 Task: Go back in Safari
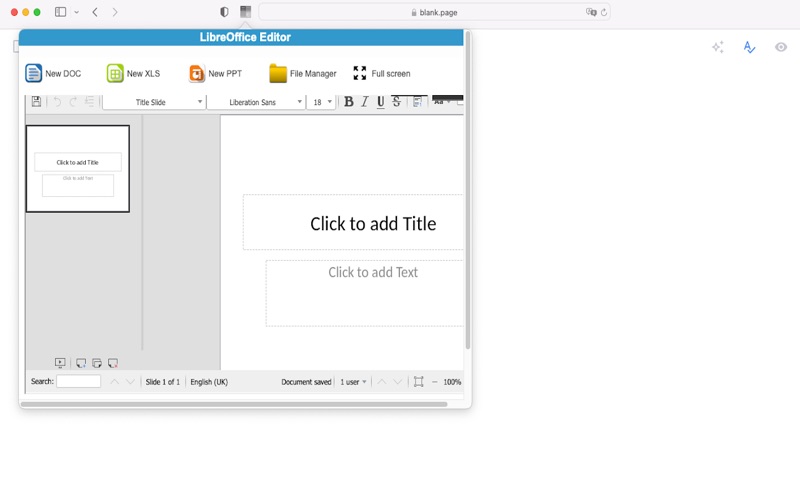point(95,12)
